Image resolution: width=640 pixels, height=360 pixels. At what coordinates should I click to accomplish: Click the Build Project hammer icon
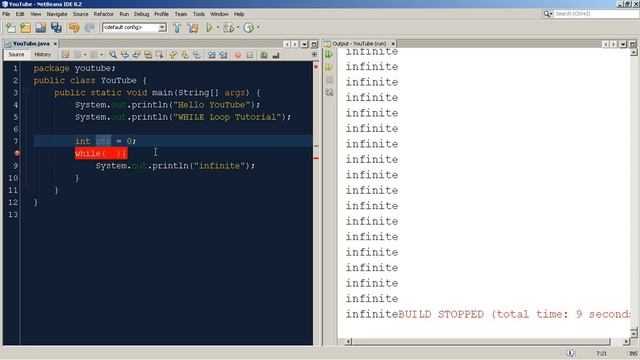point(177,28)
